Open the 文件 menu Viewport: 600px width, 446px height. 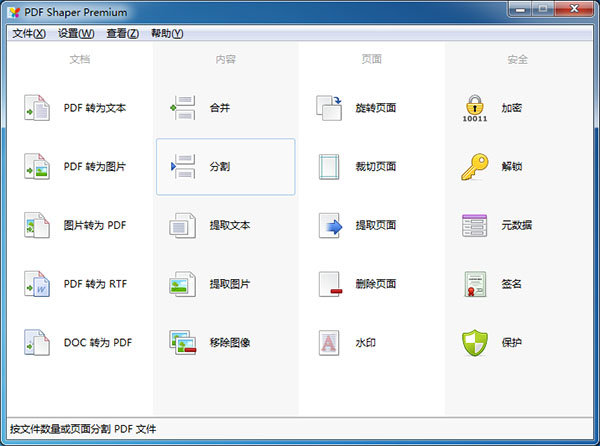[x=28, y=33]
